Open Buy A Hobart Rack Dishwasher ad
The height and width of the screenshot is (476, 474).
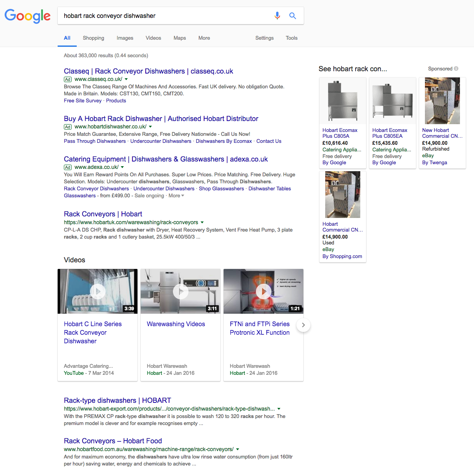coord(161,119)
